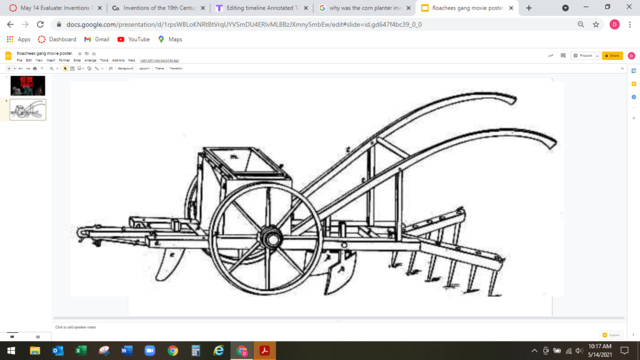
Task: Select the corn planter slide thumbnail
Action: [28, 109]
